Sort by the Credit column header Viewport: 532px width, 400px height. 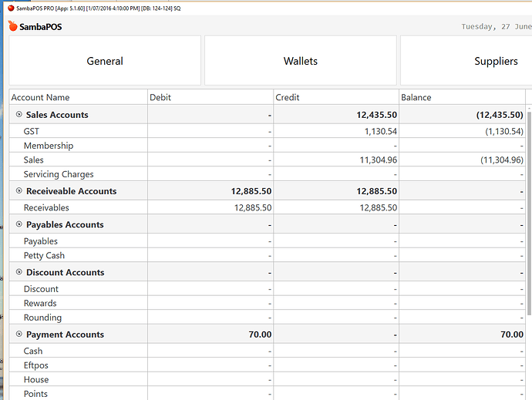[x=336, y=97]
